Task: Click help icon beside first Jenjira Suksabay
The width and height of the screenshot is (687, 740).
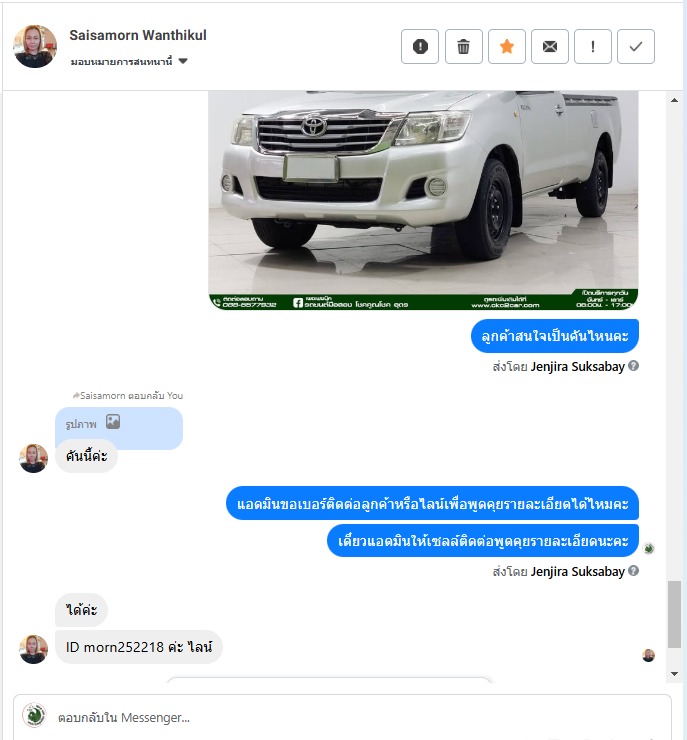Action: click(x=634, y=366)
